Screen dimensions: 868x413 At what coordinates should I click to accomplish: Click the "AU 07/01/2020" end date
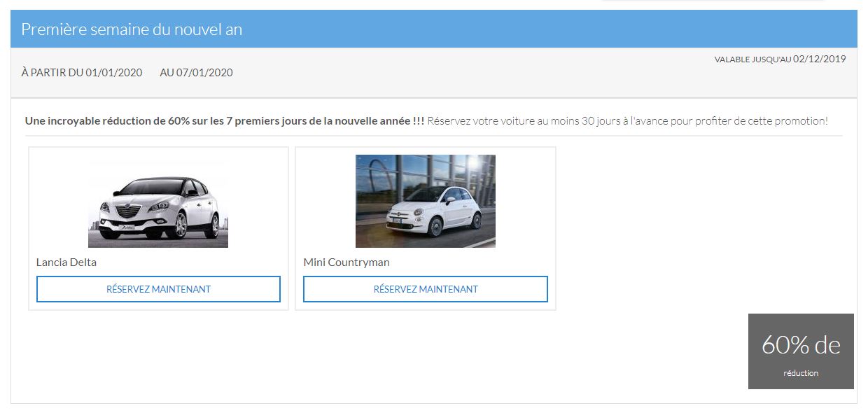coord(197,73)
